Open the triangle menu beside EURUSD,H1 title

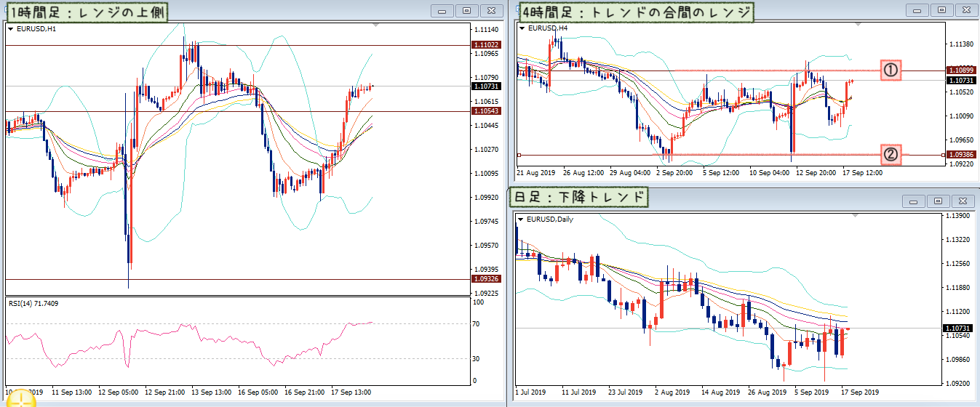(x=10, y=29)
